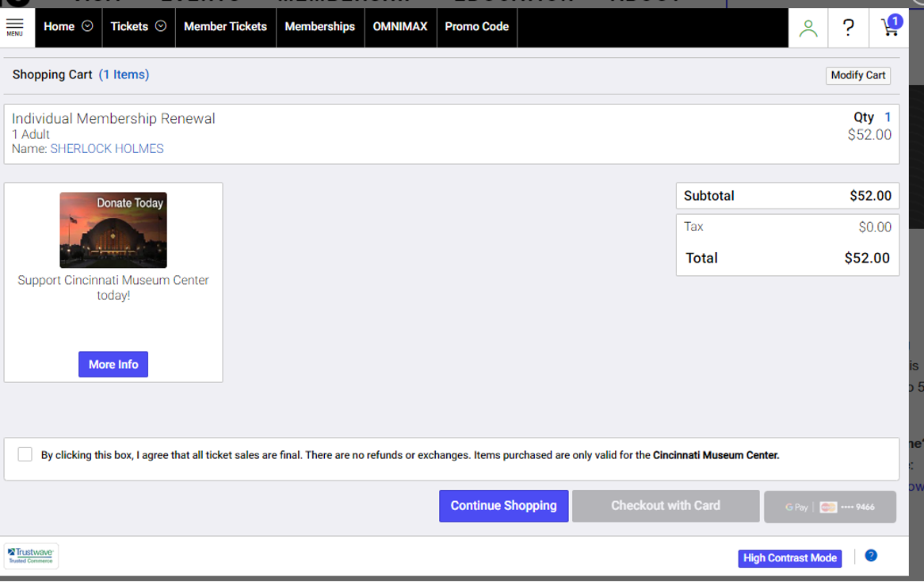Pay with the G Pay card button
The image size is (924, 582).
830,507
